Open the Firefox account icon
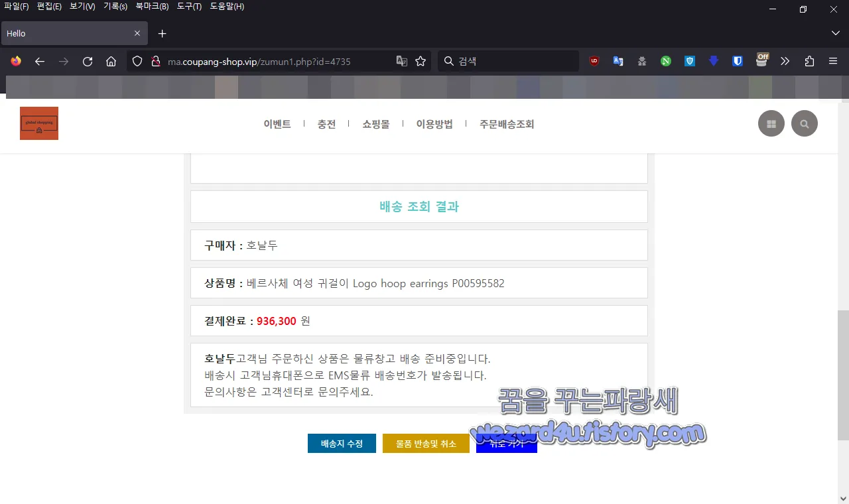Viewport: 849px width, 504px height. [x=16, y=61]
